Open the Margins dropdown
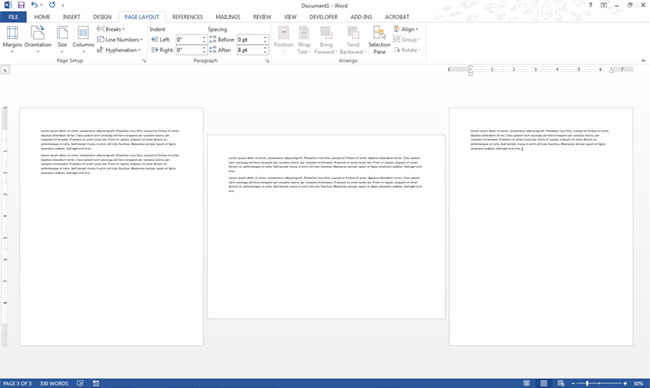The width and height of the screenshot is (650, 388). [12, 39]
